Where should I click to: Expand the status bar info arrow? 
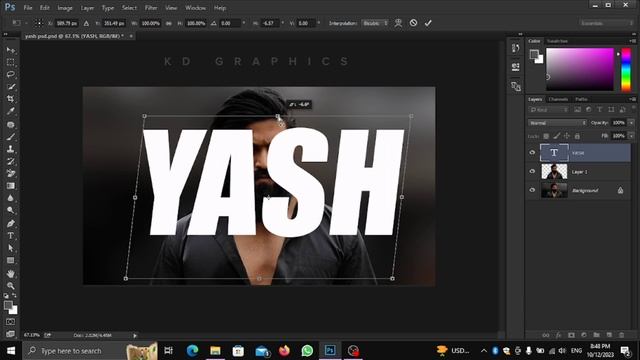click(135, 336)
